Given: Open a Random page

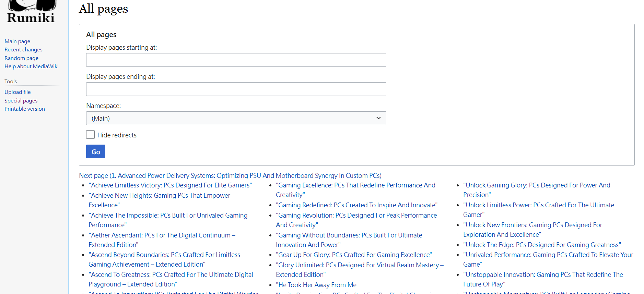Looking at the screenshot, I should 21,58.
